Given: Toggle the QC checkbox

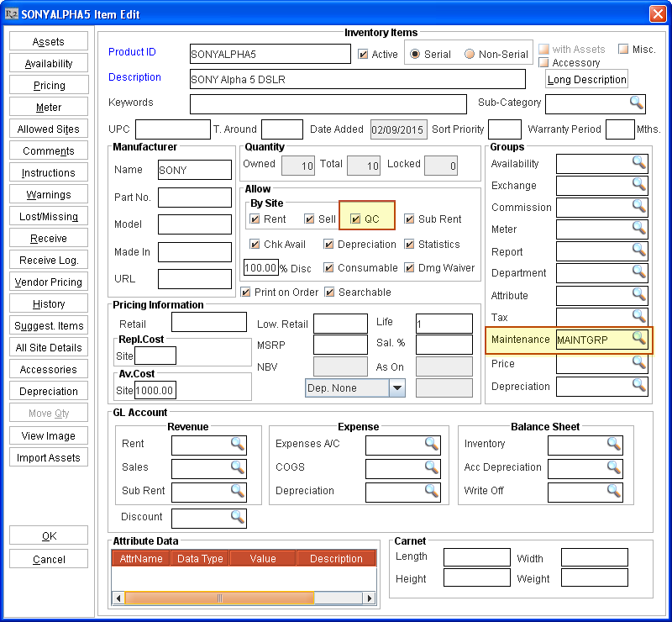Looking at the screenshot, I should coord(356,219).
